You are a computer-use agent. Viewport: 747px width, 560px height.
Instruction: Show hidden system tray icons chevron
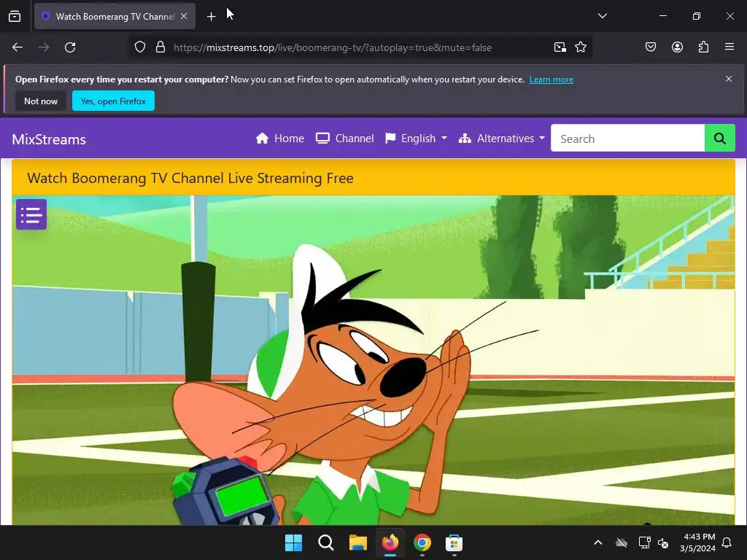click(598, 542)
